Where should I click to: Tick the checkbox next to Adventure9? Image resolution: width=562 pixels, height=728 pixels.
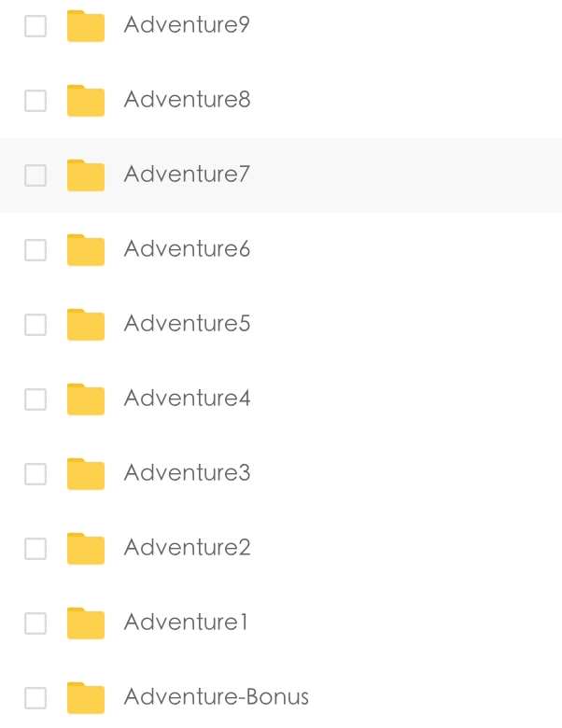[x=35, y=26]
